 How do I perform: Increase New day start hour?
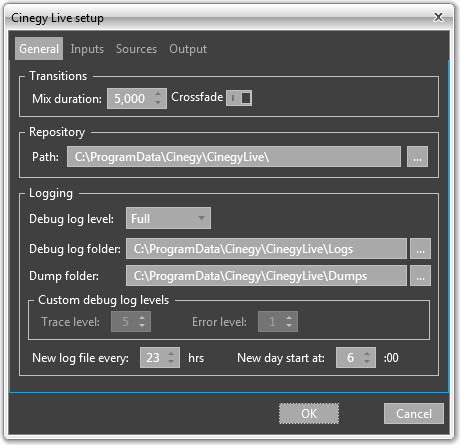click(367, 354)
